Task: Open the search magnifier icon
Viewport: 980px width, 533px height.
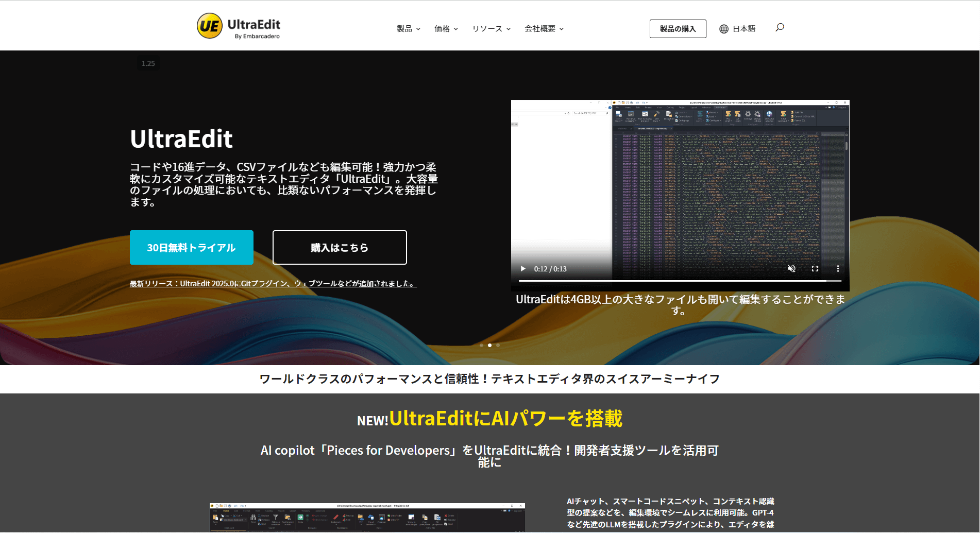Action: click(780, 27)
